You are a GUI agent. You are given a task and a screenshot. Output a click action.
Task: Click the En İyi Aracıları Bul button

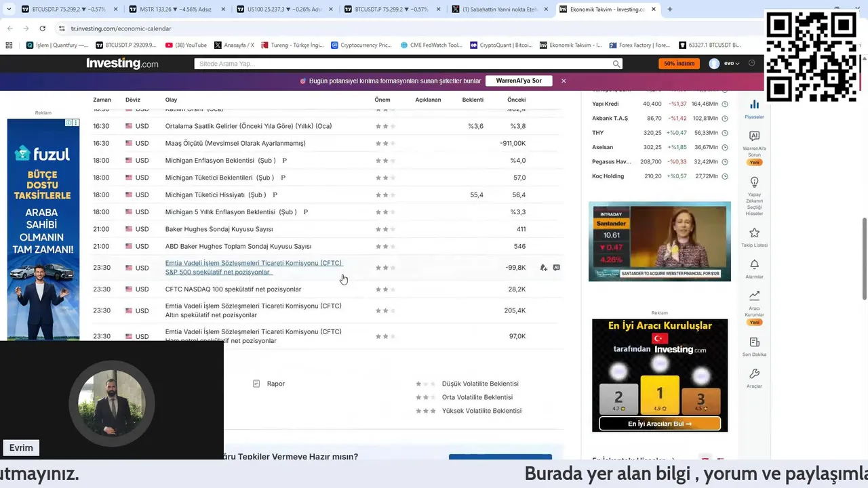[660, 424]
